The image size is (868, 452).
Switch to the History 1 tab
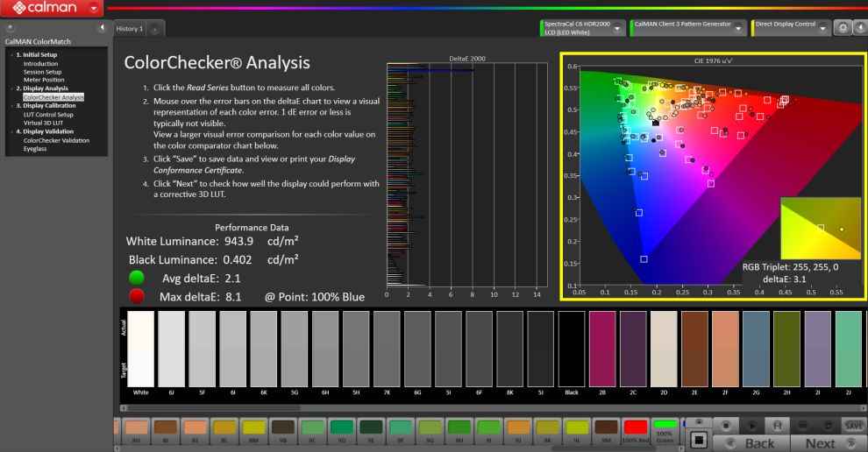[x=130, y=29]
